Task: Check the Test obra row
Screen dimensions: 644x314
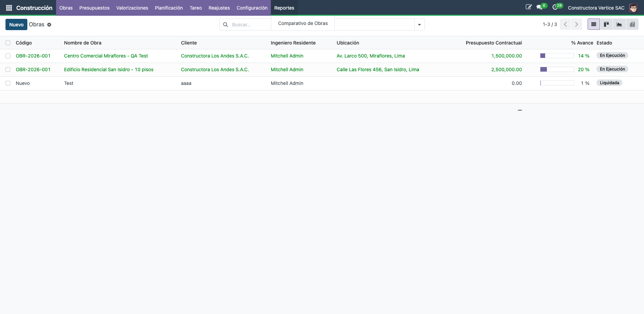Action: (8, 83)
